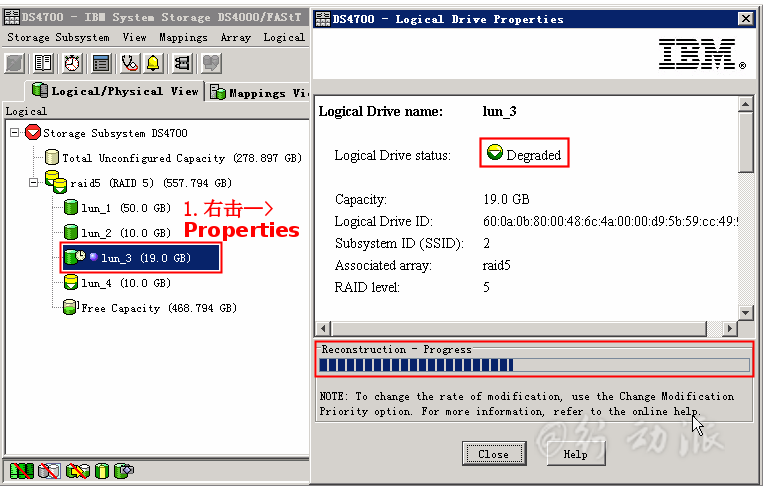Click the green cylinder icon beside lun_1
The width and height of the screenshot is (763, 486).
pyautogui.click(x=71, y=207)
